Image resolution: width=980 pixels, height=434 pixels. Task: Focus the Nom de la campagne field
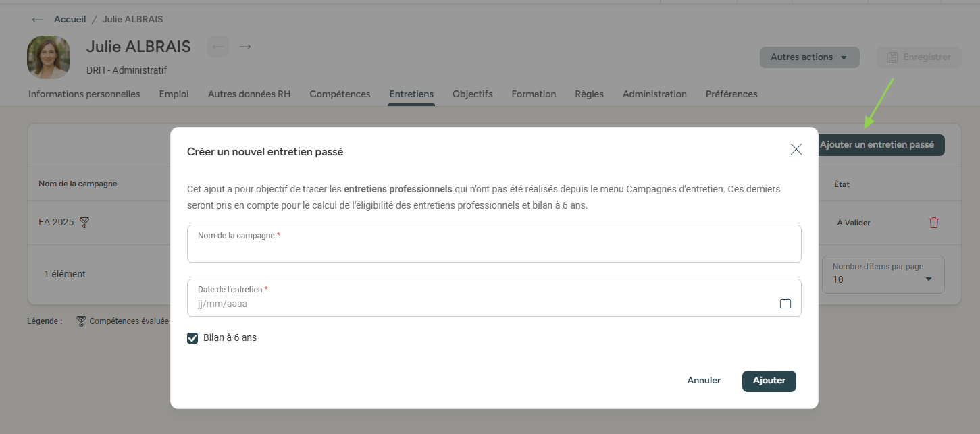click(x=494, y=248)
